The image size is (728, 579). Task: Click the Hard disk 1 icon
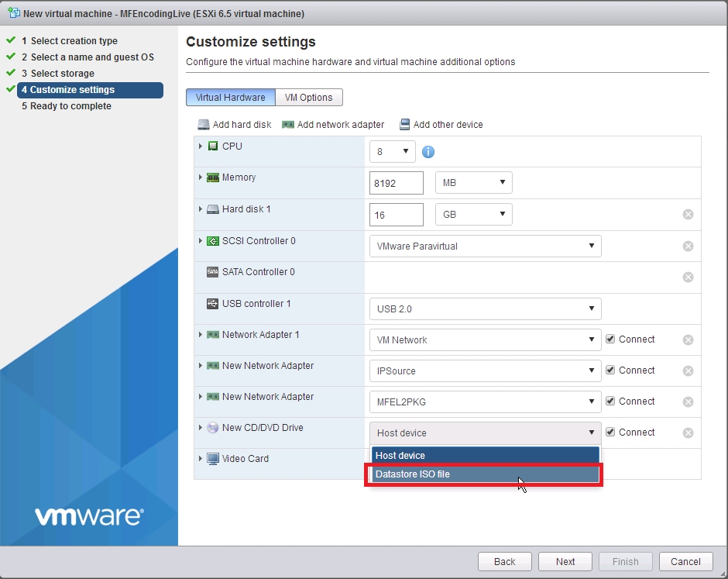[x=213, y=209]
